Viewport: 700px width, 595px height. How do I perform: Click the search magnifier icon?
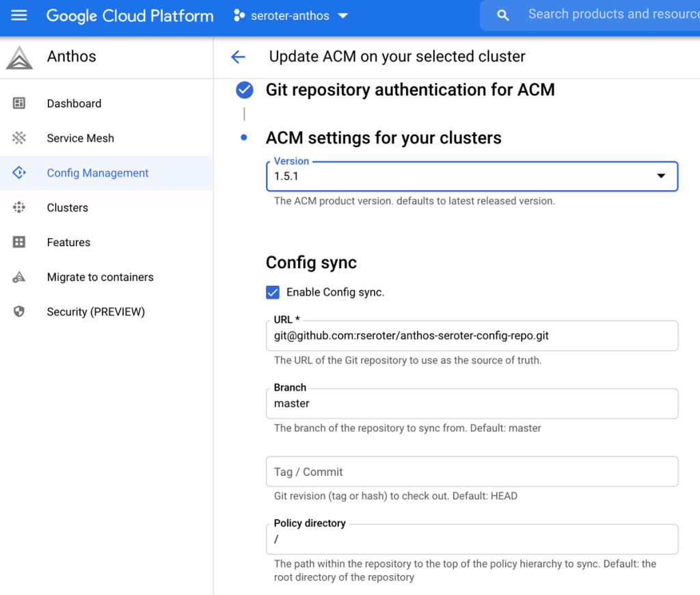pos(503,15)
